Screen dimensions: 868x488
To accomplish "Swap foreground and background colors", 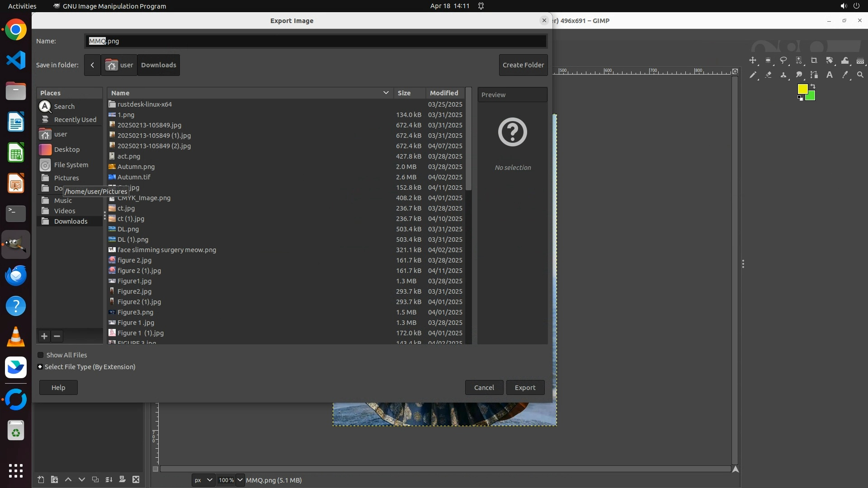I will [x=813, y=86].
